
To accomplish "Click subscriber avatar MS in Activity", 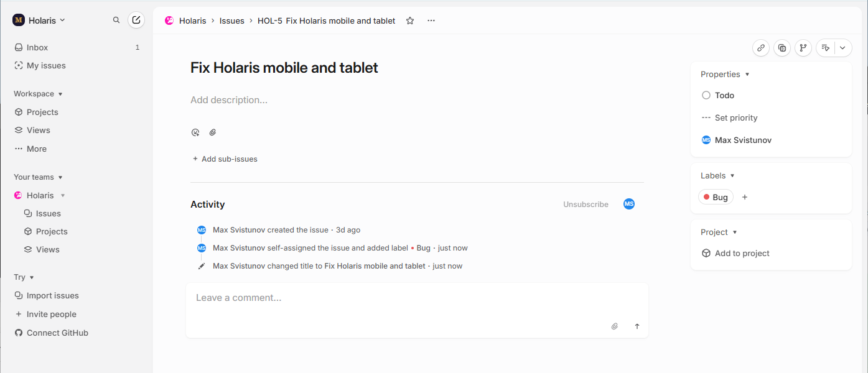I will [x=629, y=204].
